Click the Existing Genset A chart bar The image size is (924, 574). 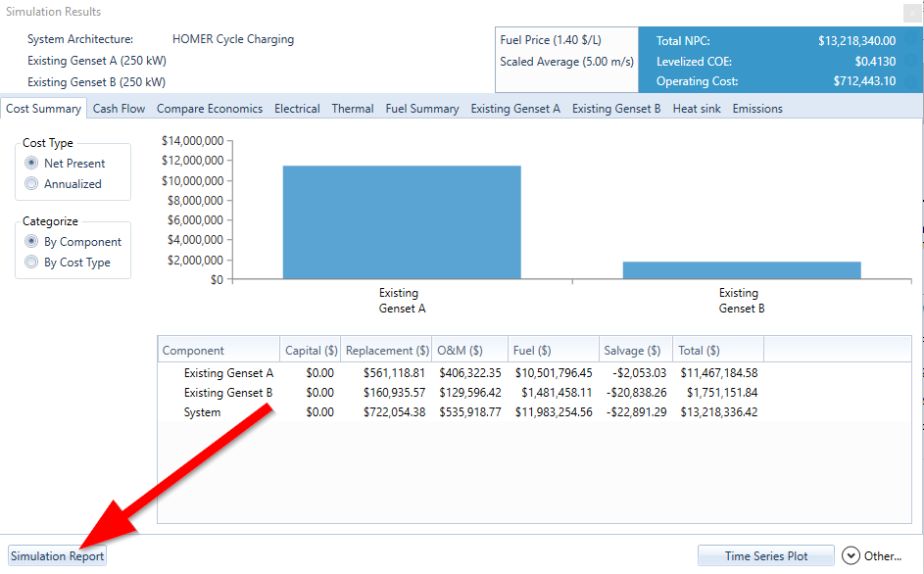[x=402, y=222]
